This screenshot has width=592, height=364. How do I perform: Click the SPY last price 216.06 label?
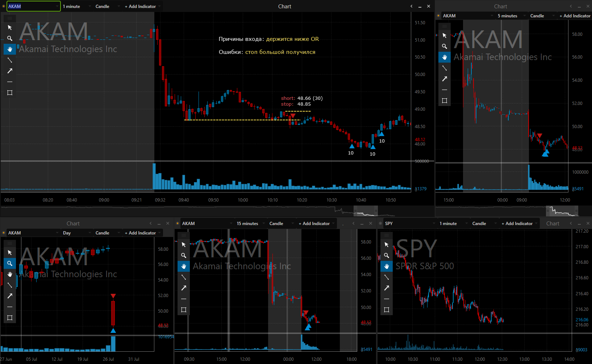coord(582,319)
